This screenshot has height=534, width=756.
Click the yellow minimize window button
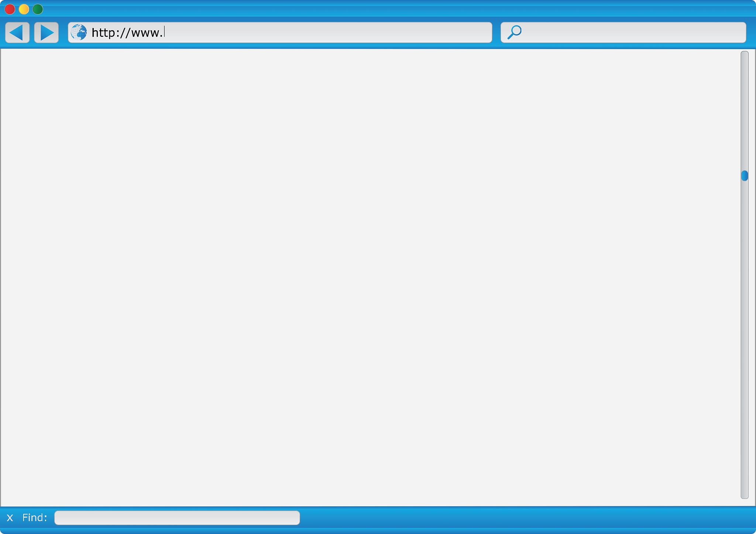(x=24, y=9)
